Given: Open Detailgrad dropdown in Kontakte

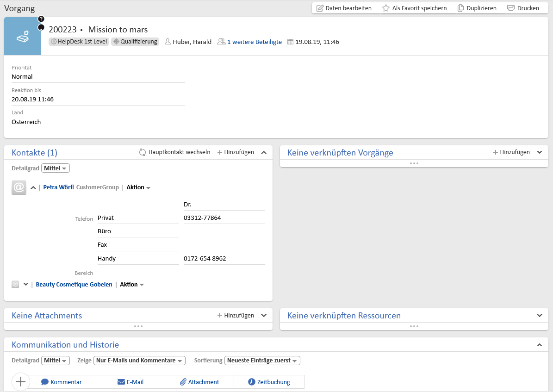Looking at the screenshot, I should [56, 168].
